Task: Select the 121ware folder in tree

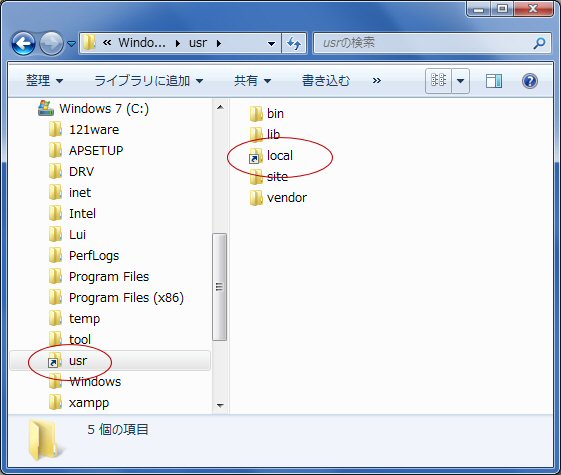Action: [94, 129]
